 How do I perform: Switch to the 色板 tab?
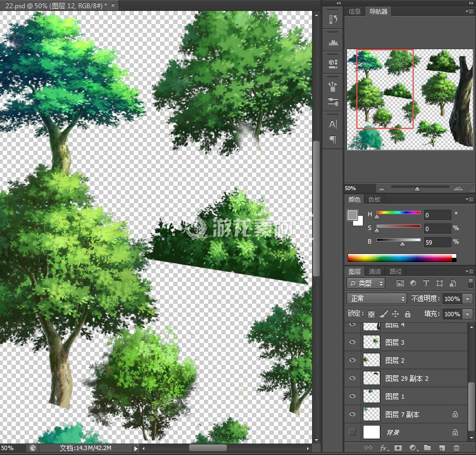[x=374, y=199]
